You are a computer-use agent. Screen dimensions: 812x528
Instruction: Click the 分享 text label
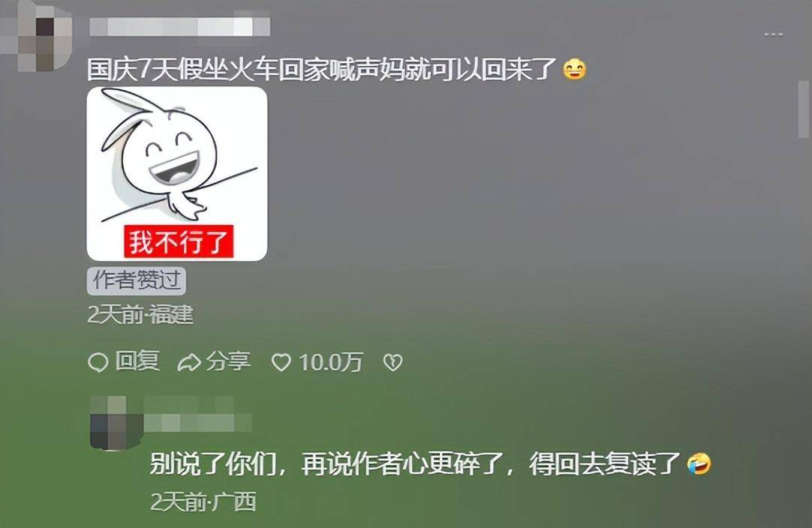click(x=228, y=361)
